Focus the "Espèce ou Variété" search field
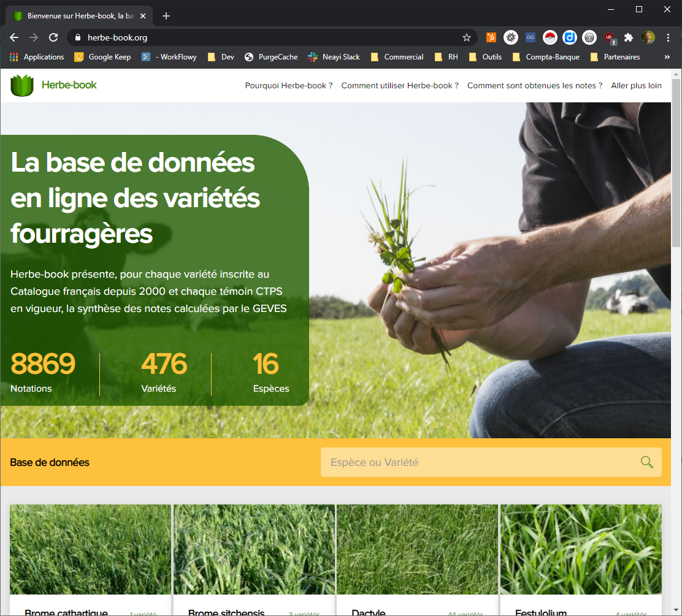682x616 pixels. point(478,462)
